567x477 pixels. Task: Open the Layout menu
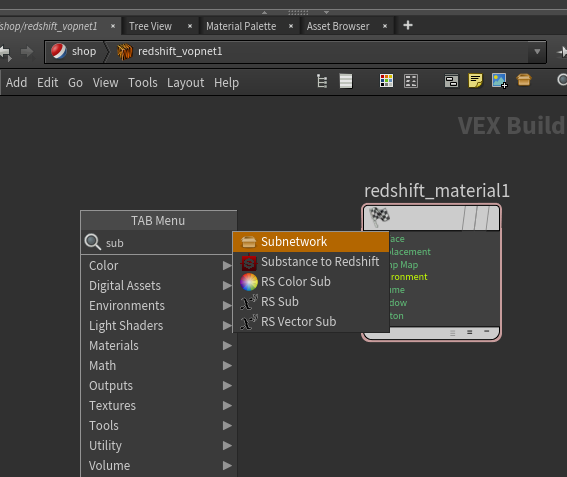click(x=185, y=82)
